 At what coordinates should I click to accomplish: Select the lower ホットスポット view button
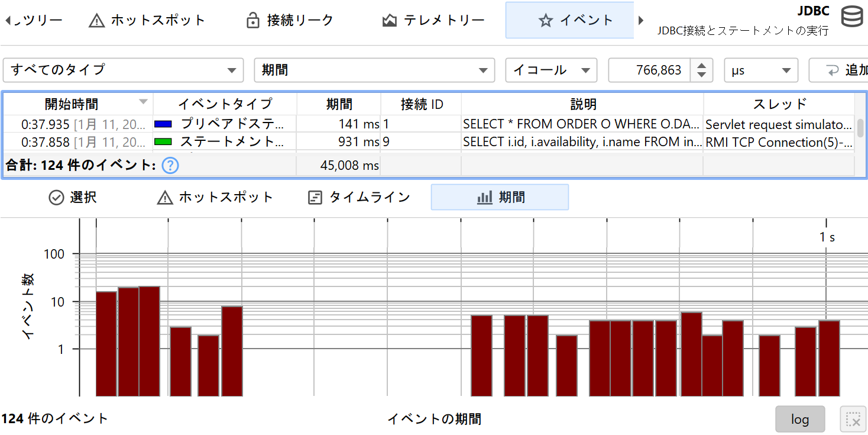point(215,198)
